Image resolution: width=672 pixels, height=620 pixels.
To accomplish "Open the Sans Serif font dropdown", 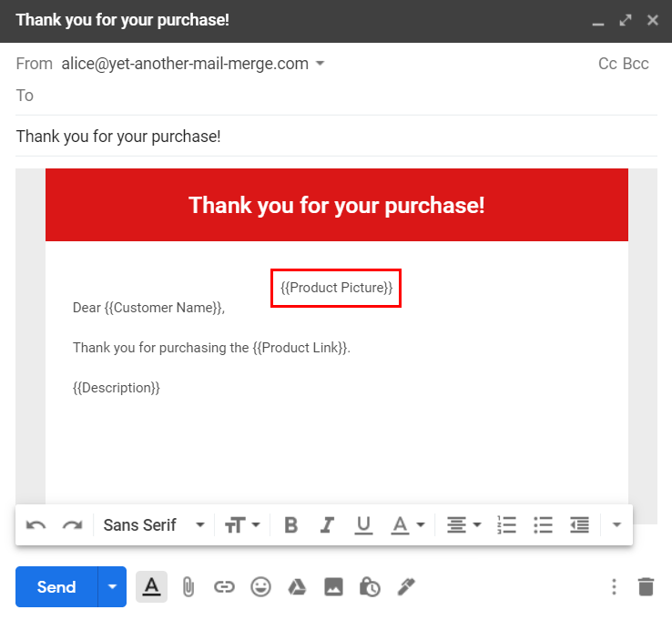I will [153, 525].
